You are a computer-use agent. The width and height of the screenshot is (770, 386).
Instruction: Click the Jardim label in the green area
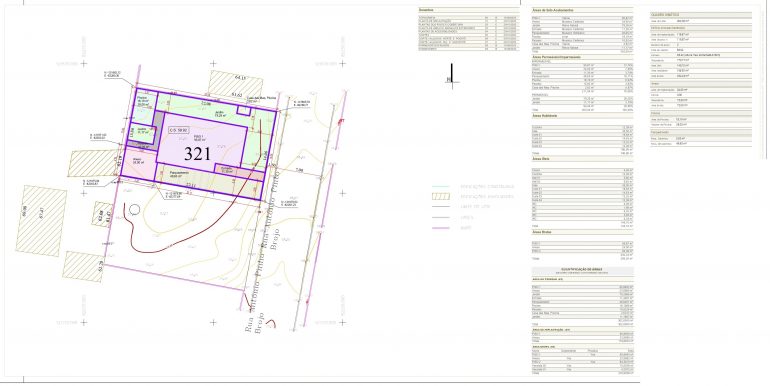click(219, 113)
